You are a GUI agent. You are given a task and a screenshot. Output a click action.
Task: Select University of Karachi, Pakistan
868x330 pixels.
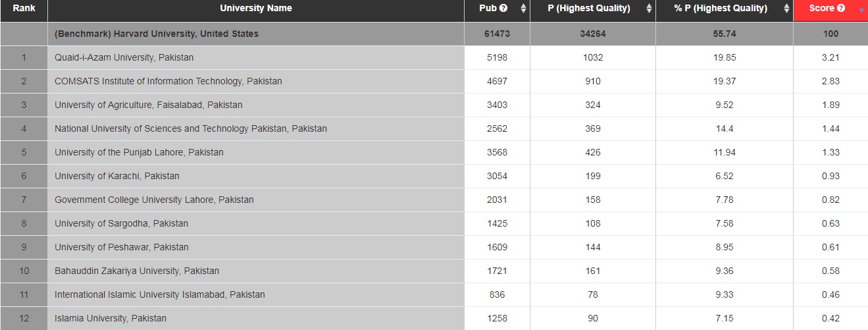tap(434, 176)
